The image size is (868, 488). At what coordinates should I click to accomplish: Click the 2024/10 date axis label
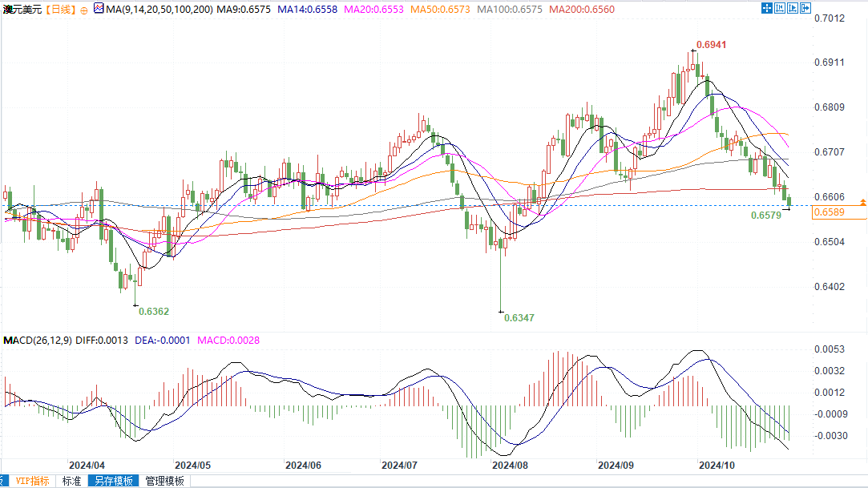click(x=717, y=466)
